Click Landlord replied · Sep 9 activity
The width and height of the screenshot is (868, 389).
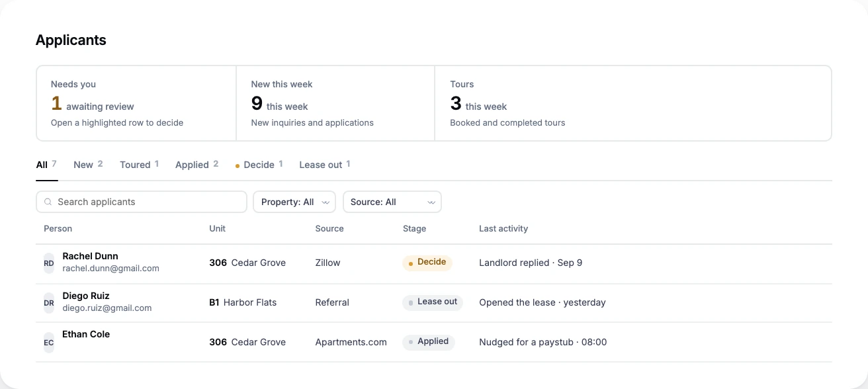point(531,263)
